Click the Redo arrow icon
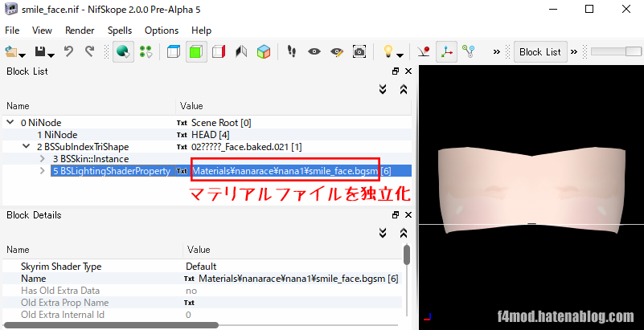This screenshot has width=644, height=330. [x=89, y=51]
